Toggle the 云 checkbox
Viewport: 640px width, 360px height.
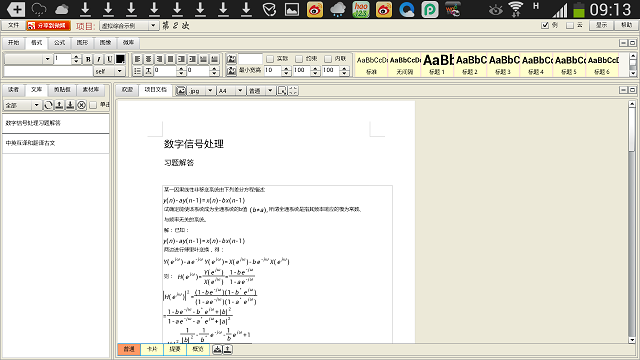[x=570, y=25]
